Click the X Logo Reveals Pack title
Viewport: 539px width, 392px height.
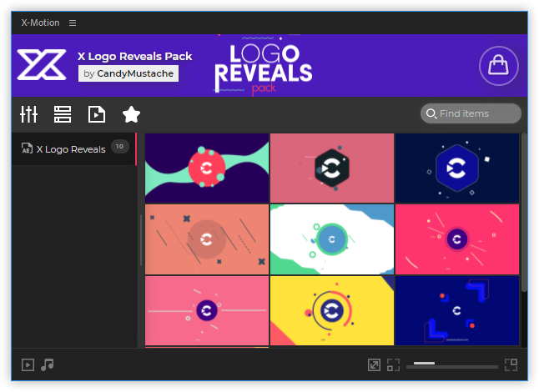pos(135,57)
